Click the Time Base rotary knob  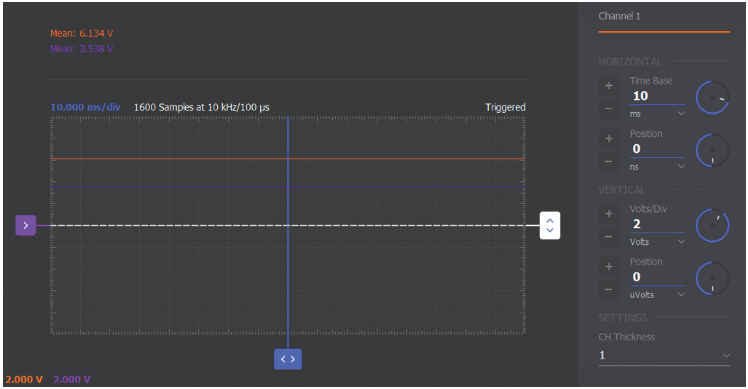712,97
